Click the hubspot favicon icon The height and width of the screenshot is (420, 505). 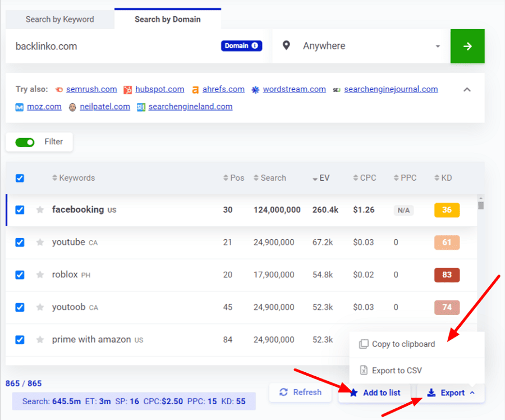coord(128,90)
